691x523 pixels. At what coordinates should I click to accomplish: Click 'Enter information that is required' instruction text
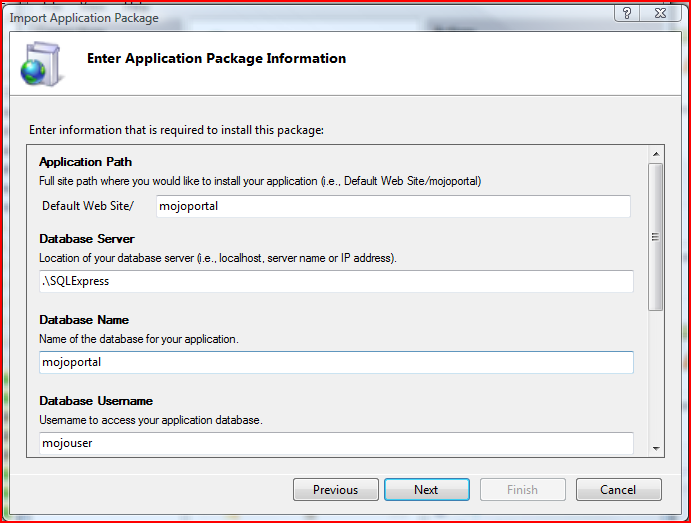(176, 130)
